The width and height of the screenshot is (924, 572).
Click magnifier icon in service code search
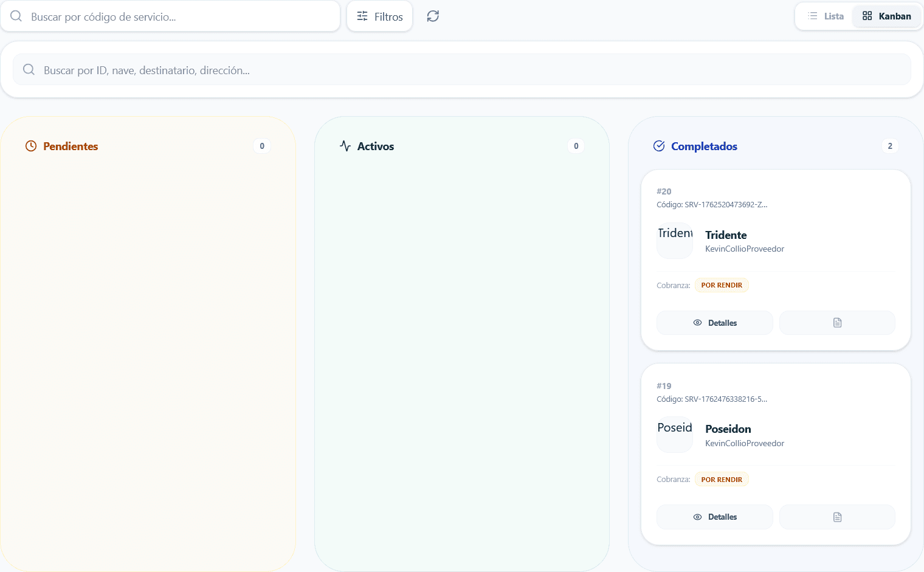tap(16, 16)
